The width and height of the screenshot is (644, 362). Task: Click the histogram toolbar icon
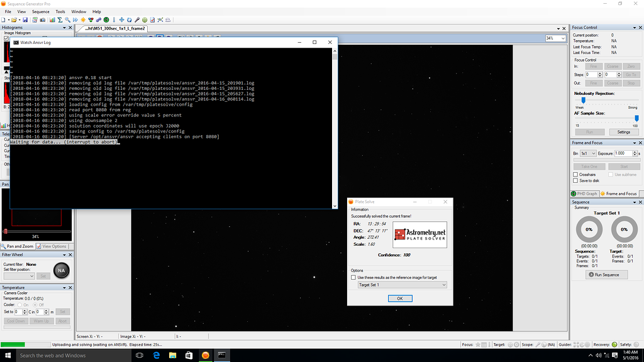pyautogui.click(x=53, y=19)
